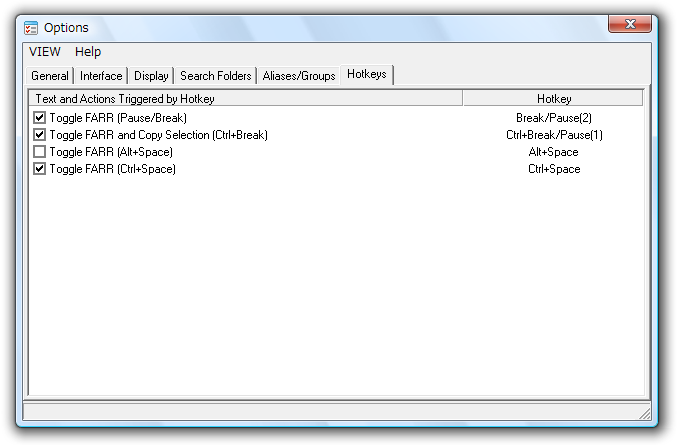Click the Toggle FARR and Copy Selection label

click(159, 135)
